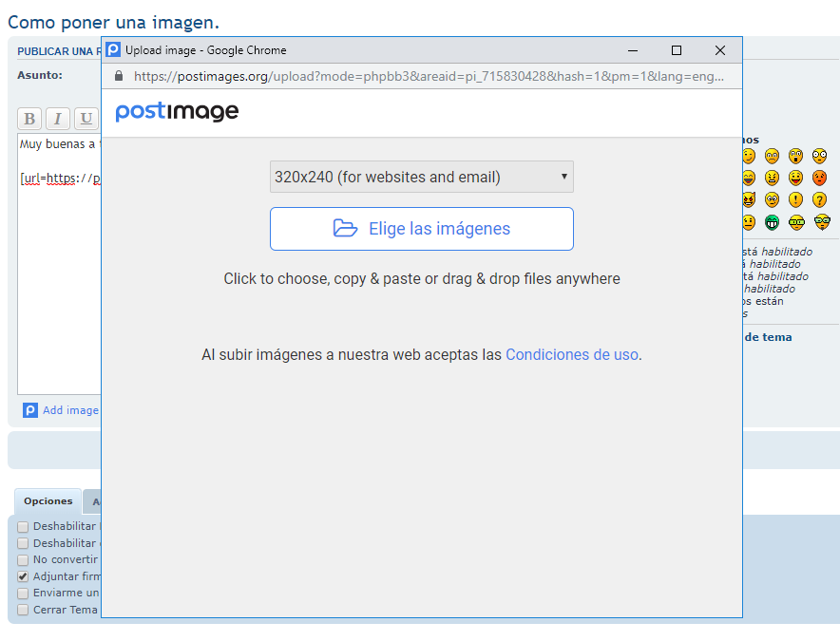Screen dimensions: 840x641
Task: Insert the sad frowning smiley
Action: pos(772,156)
